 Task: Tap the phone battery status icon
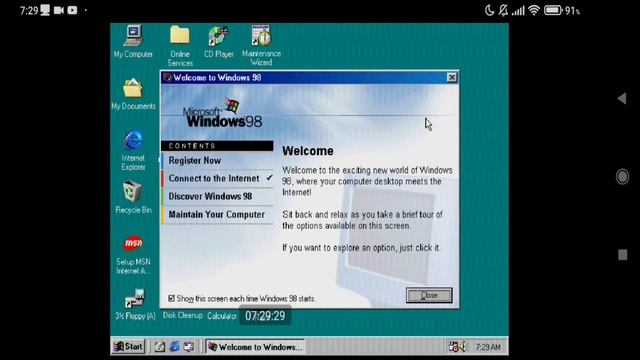point(553,10)
